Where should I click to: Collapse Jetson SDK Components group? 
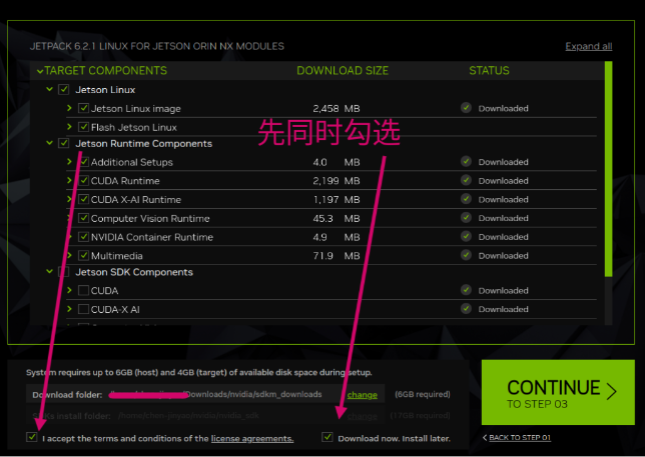(x=49, y=271)
